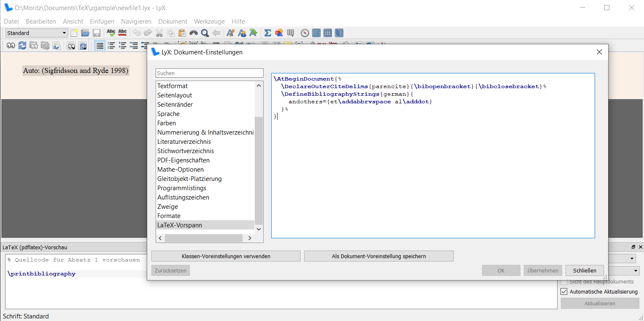644x321 pixels.
Task: Open the Ansicht menu
Action: (x=73, y=22)
